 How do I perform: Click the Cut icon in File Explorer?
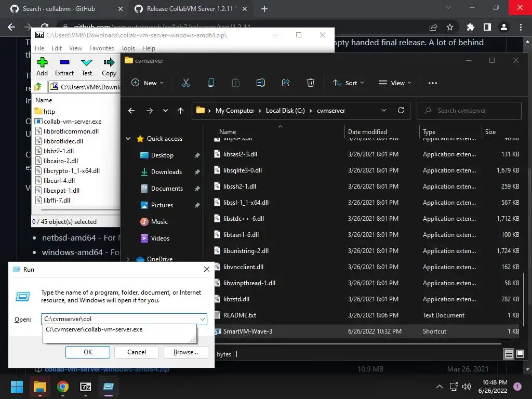coord(186,83)
